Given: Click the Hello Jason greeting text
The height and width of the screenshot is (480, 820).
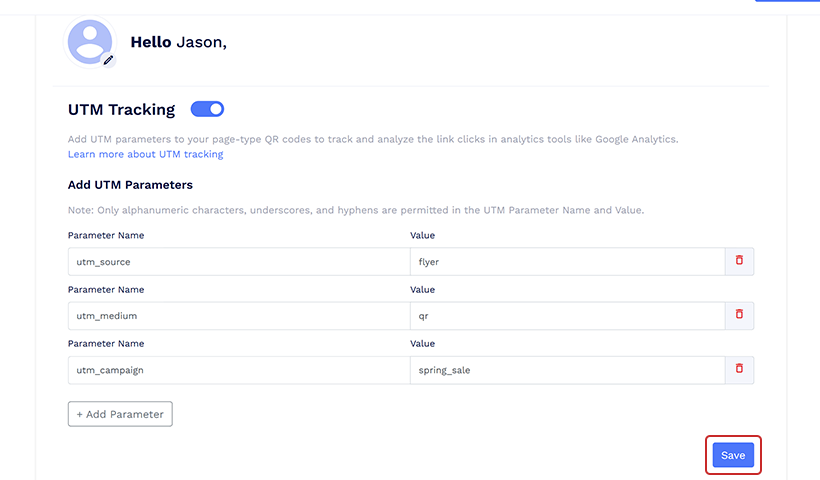Looking at the screenshot, I should click(x=178, y=42).
